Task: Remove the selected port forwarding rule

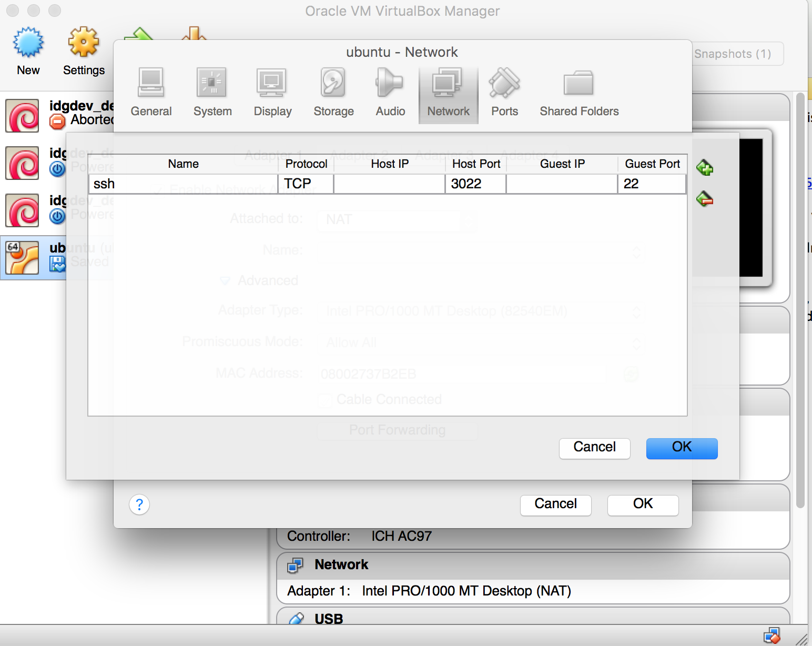Action: coord(705,199)
